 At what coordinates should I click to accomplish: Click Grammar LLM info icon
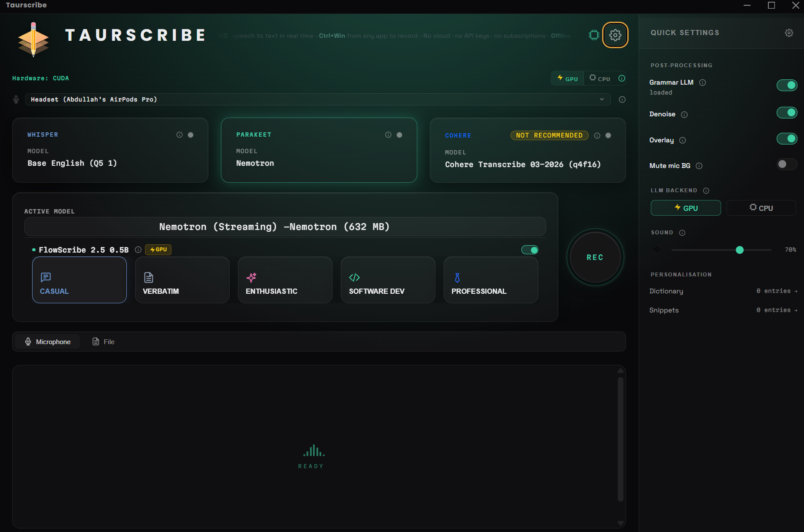(x=702, y=82)
